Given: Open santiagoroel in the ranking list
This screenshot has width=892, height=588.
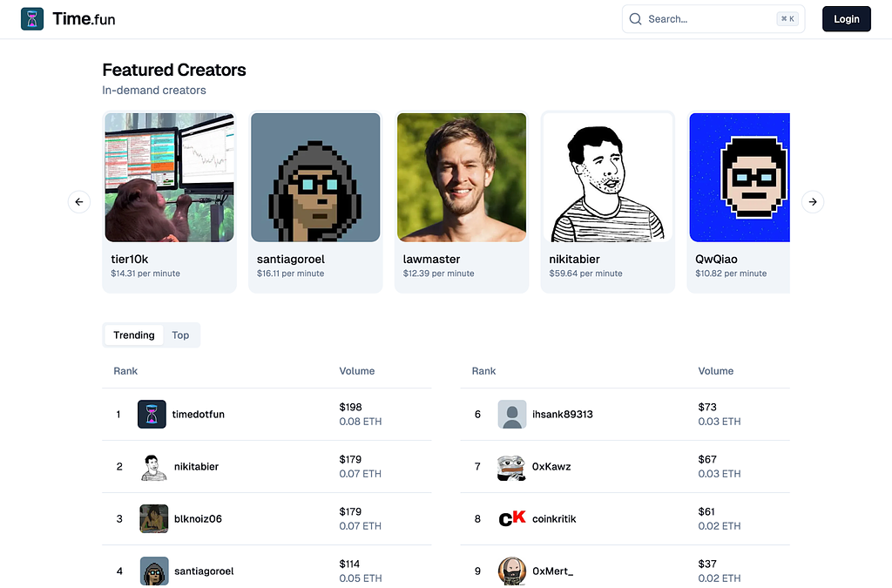Looking at the screenshot, I should pyautogui.click(x=202, y=571).
